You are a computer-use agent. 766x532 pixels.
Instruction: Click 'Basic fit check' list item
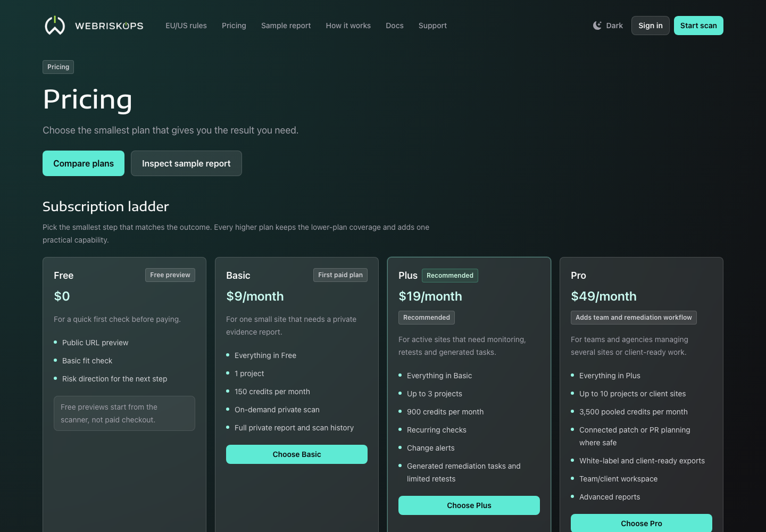87,361
